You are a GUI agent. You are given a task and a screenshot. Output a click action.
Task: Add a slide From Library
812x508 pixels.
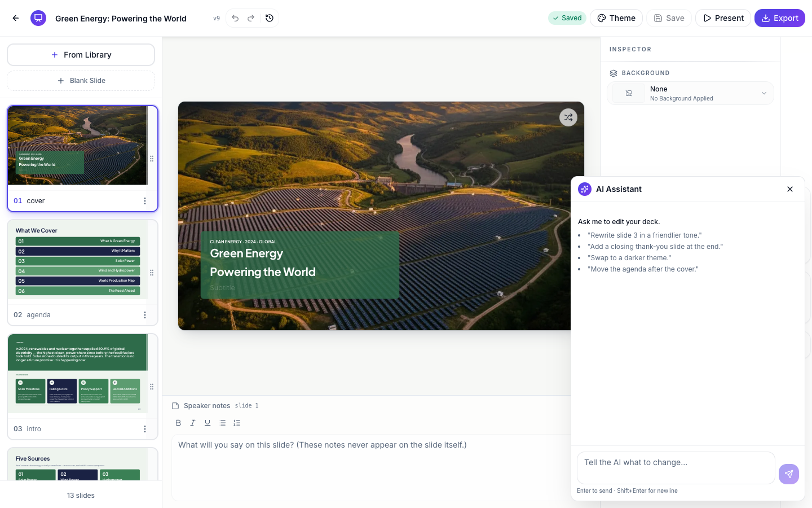click(x=81, y=55)
